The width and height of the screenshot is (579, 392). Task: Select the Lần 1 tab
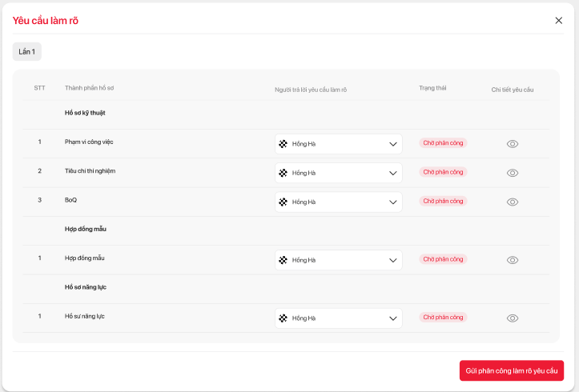pos(26,51)
